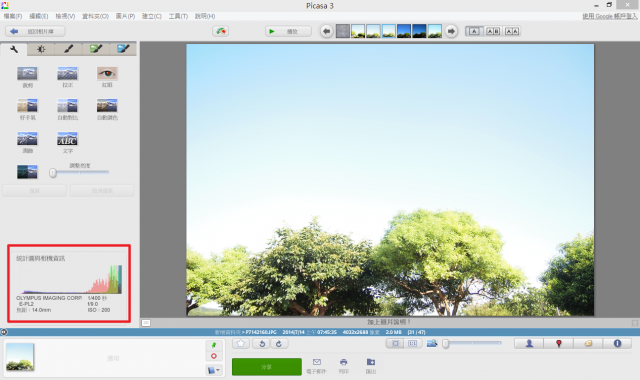
Task: Switch to side-by-side different photos view (AB)
Action: click(x=493, y=31)
